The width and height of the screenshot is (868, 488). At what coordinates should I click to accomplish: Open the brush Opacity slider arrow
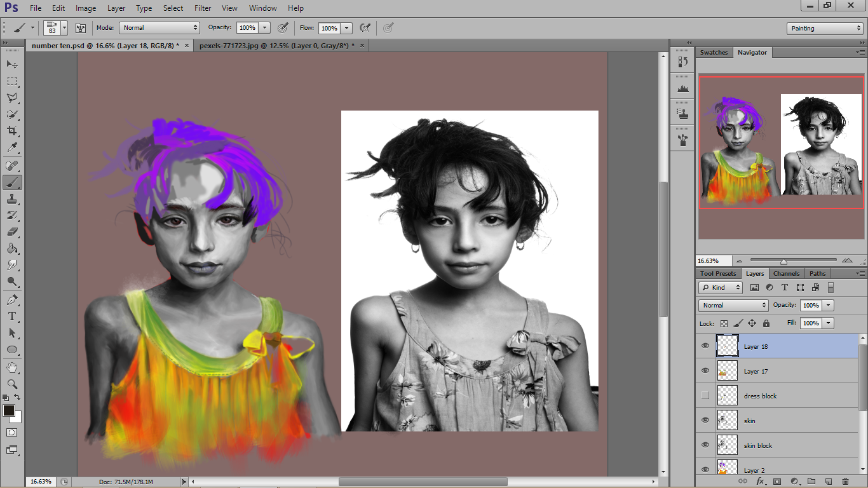265,28
